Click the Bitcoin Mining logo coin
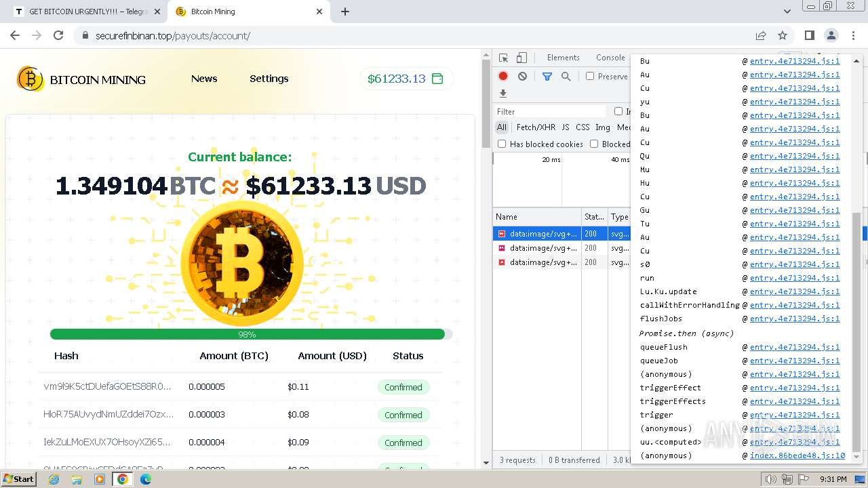 pyautogui.click(x=31, y=79)
